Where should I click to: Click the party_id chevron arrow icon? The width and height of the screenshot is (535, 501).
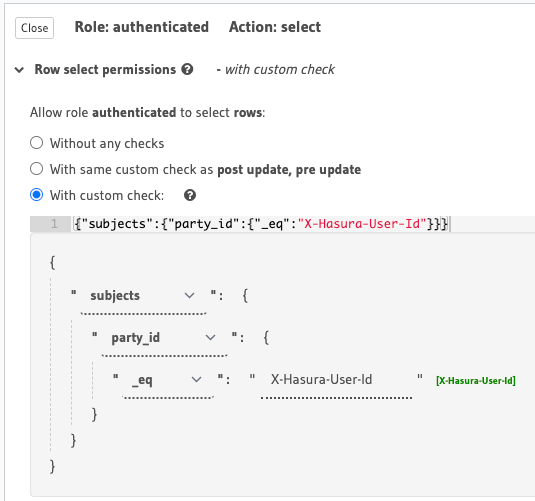click(211, 338)
